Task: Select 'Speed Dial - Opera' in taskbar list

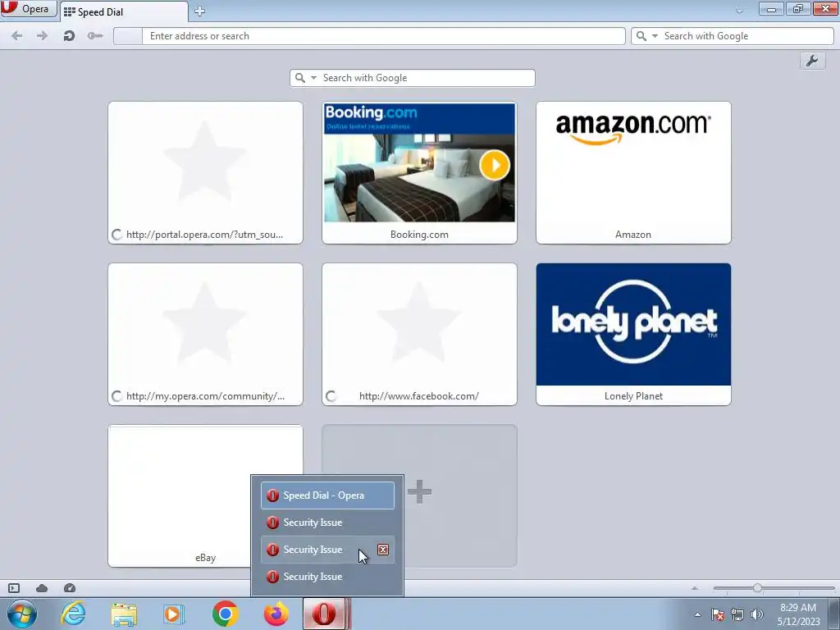Action: point(327,495)
